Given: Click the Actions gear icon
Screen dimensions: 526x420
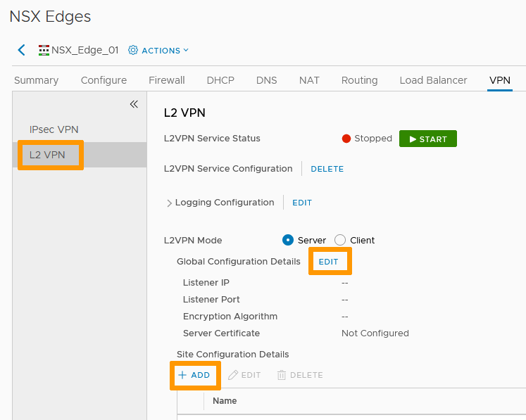Looking at the screenshot, I should 133,51.
